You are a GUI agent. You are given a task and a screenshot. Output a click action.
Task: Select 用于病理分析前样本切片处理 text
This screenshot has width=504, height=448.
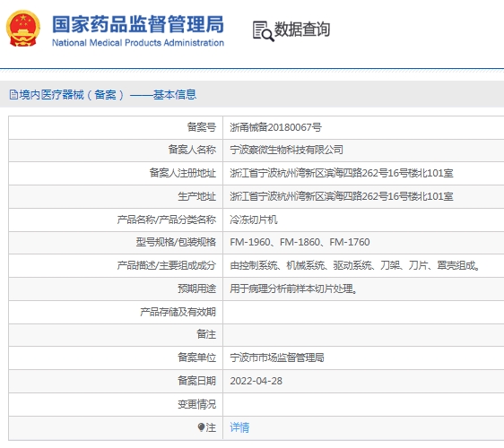coord(293,289)
